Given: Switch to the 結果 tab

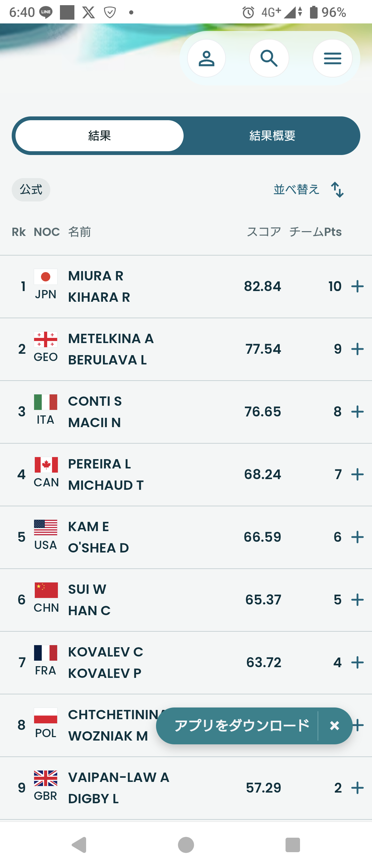Looking at the screenshot, I should click(100, 136).
